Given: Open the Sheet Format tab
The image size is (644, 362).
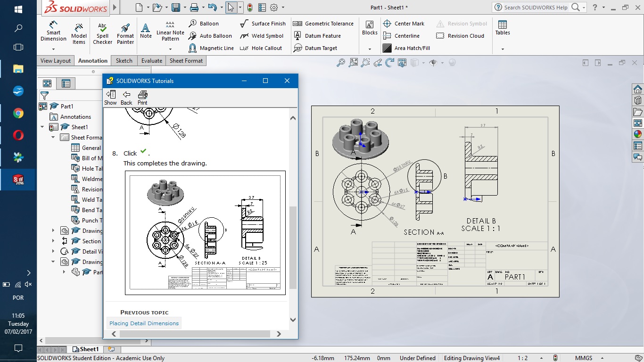Looking at the screenshot, I should pyautogui.click(x=186, y=61).
